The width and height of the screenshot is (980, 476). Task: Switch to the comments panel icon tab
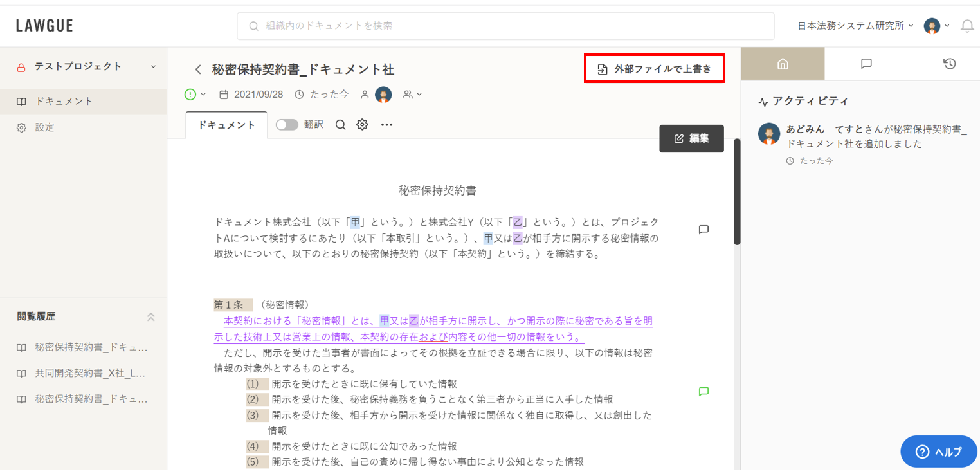pos(866,64)
